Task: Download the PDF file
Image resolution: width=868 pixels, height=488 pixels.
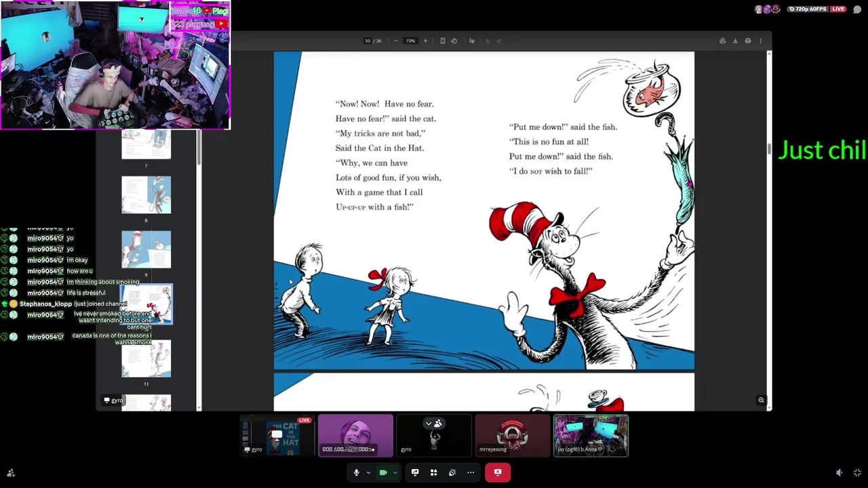Action: pyautogui.click(x=735, y=41)
